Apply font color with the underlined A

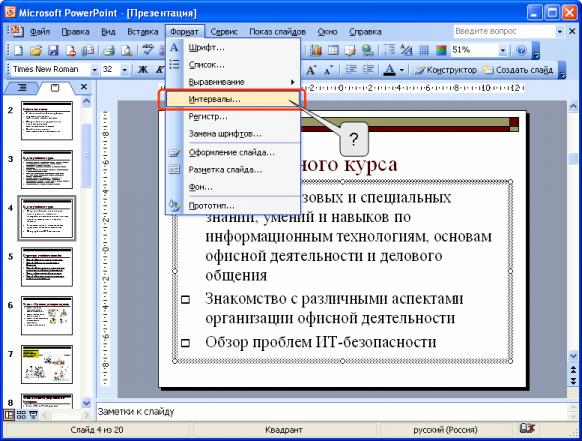[389, 70]
